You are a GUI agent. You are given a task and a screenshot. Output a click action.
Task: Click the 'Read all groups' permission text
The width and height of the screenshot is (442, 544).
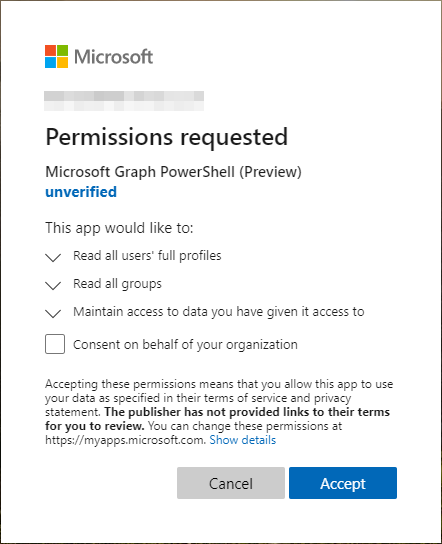tap(117, 284)
